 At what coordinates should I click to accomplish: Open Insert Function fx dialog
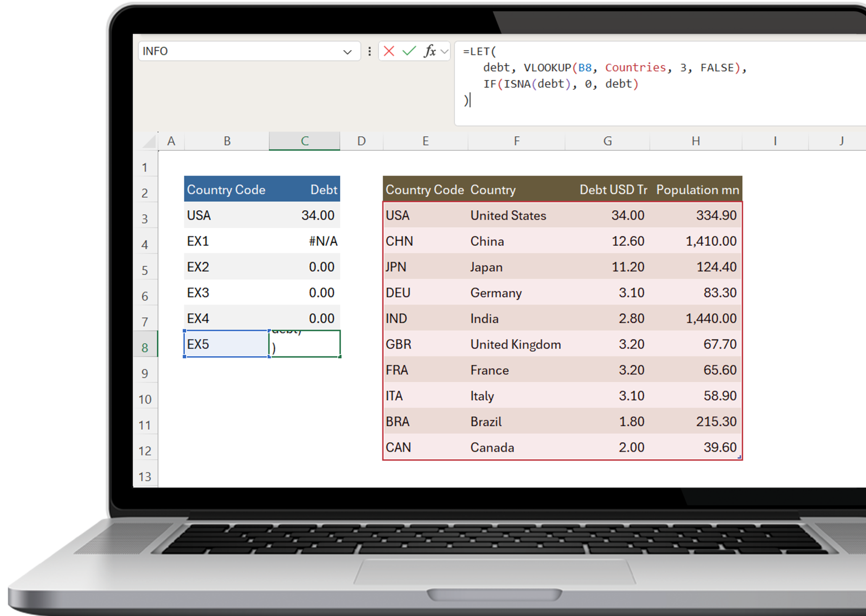pos(429,51)
